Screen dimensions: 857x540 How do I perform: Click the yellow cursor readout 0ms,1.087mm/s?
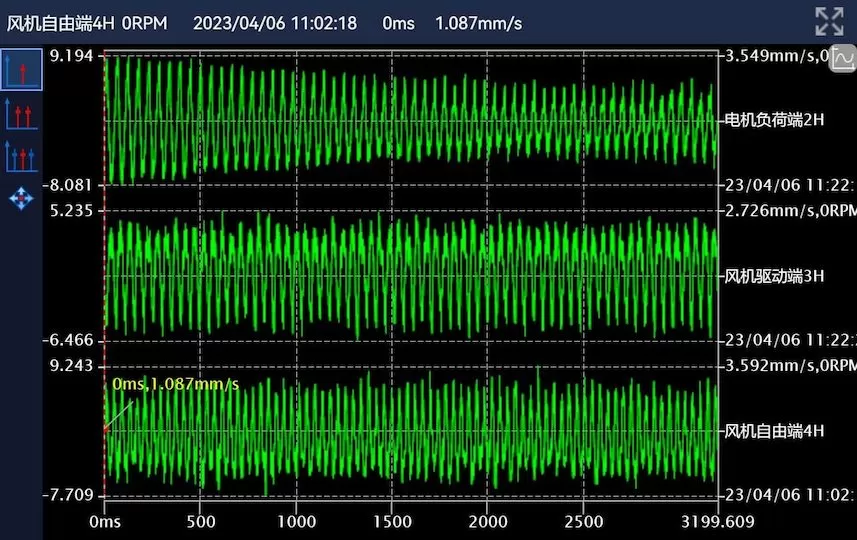[x=175, y=385]
